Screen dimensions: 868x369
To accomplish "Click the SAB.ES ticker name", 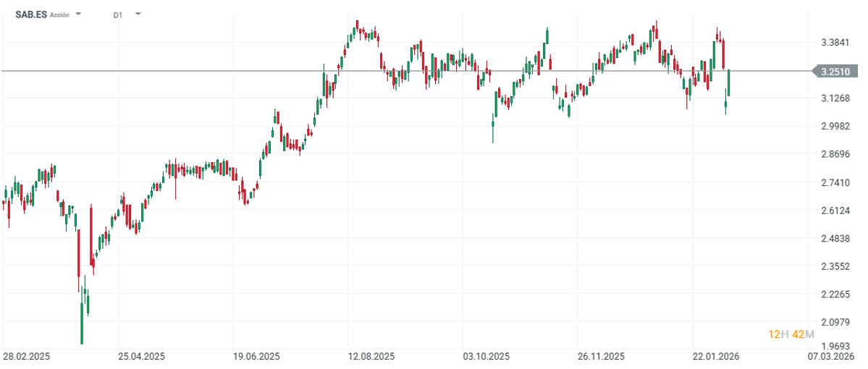I will point(31,14).
